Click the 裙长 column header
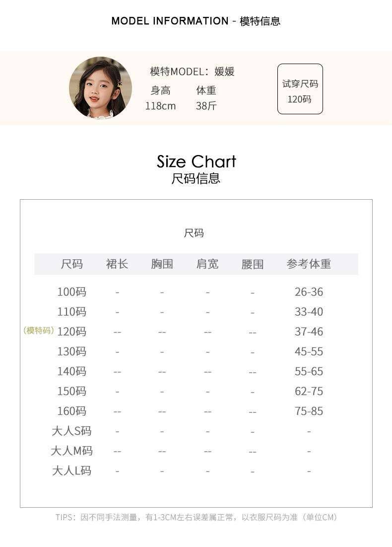The width and height of the screenshot is (392, 547). (117, 264)
